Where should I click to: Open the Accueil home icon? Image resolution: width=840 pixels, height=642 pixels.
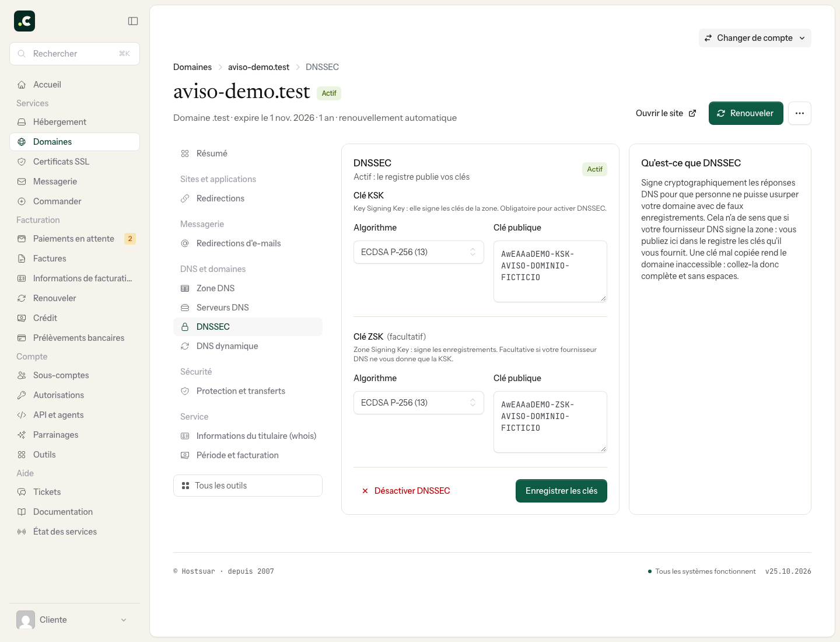[22, 85]
